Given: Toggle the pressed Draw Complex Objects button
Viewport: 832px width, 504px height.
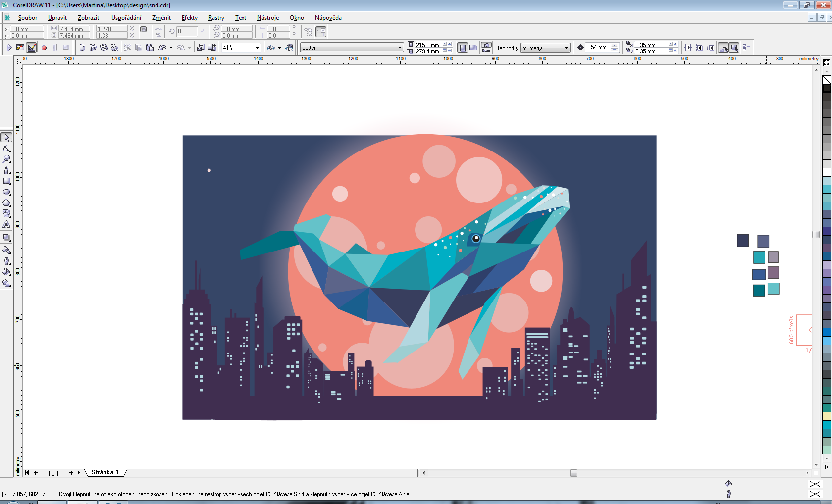Looking at the screenshot, I should pyautogui.click(x=723, y=48).
